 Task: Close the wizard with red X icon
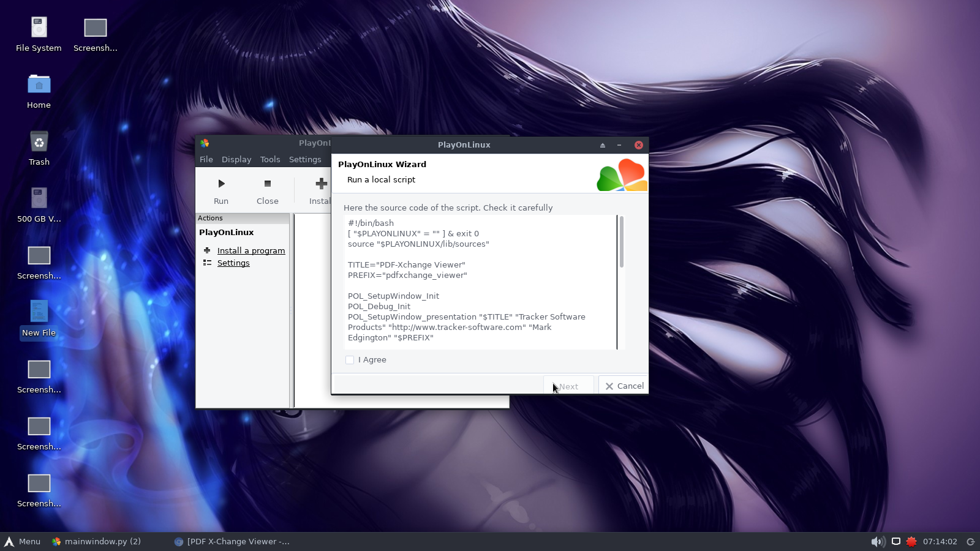coord(639,145)
